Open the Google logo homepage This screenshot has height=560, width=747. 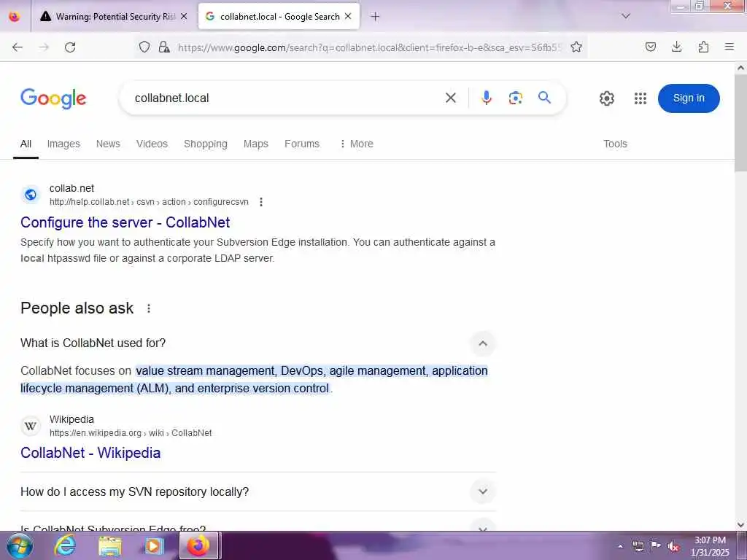(53, 98)
